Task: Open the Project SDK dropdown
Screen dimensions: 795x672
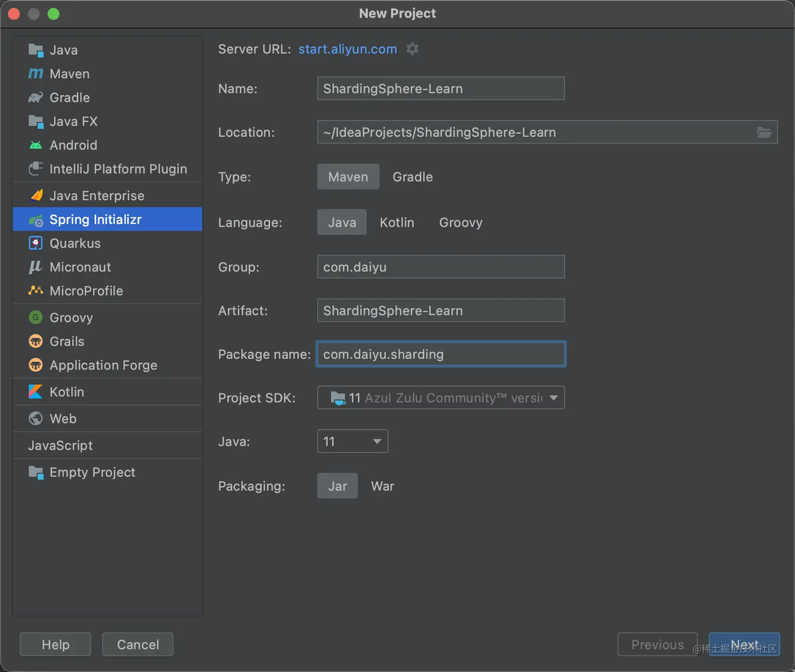Action: pyautogui.click(x=441, y=398)
